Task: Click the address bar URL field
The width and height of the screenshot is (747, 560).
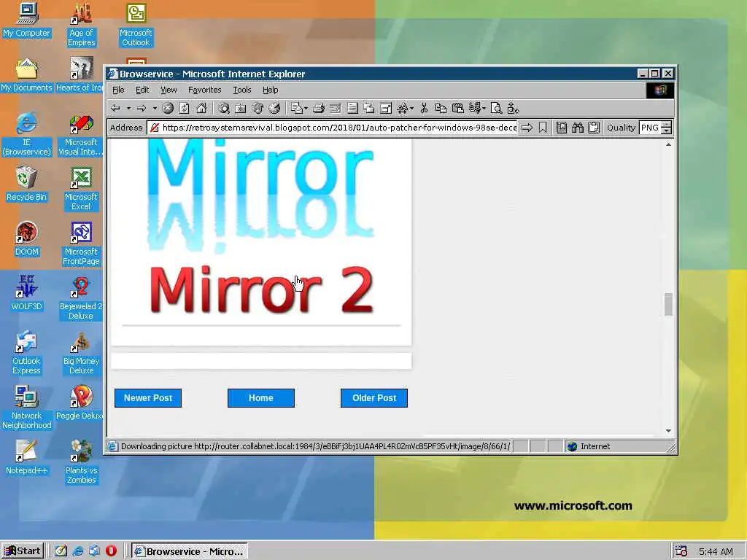Action: (x=332, y=128)
